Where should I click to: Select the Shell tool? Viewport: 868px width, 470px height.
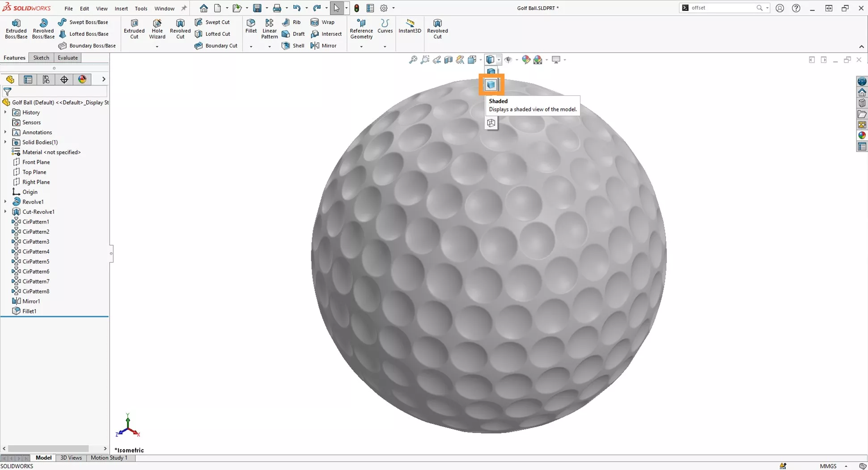click(x=293, y=45)
